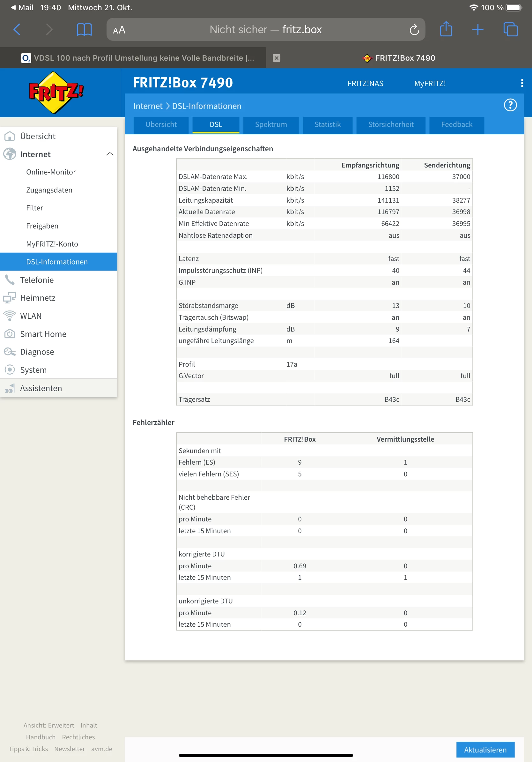Select the DSL tab
Screen dimensions: 532x762
click(216, 125)
